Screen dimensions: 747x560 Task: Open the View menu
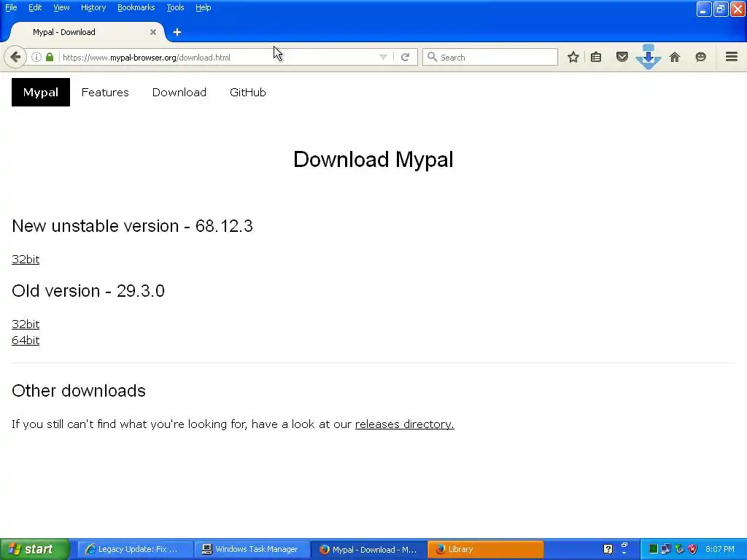click(61, 7)
